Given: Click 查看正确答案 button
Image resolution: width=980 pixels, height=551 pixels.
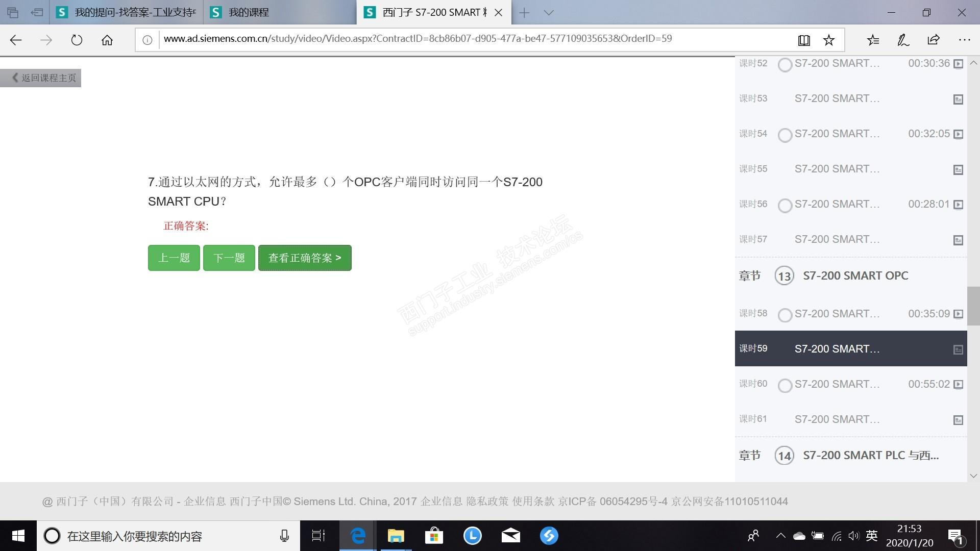Looking at the screenshot, I should pyautogui.click(x=305, y=258).
